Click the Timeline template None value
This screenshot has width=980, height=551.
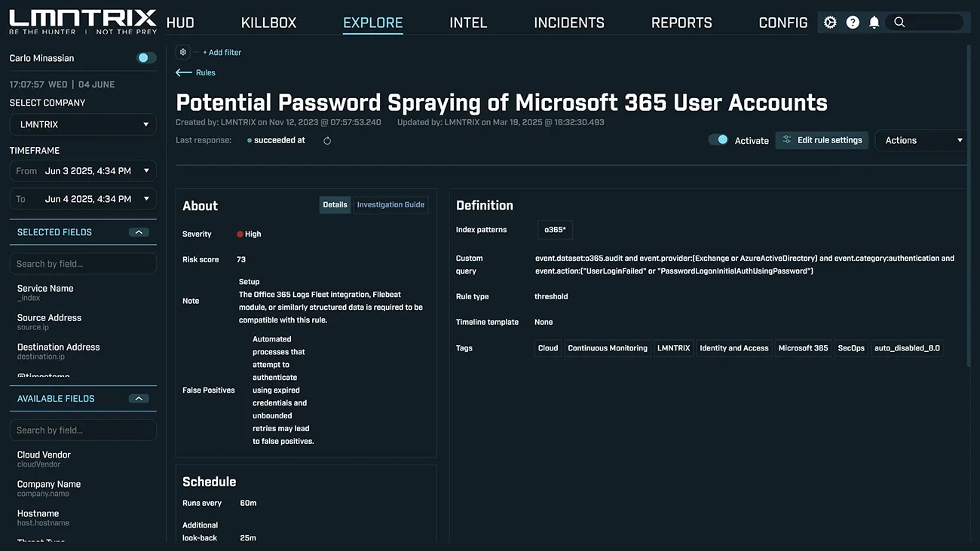click(x=544, y=323)
